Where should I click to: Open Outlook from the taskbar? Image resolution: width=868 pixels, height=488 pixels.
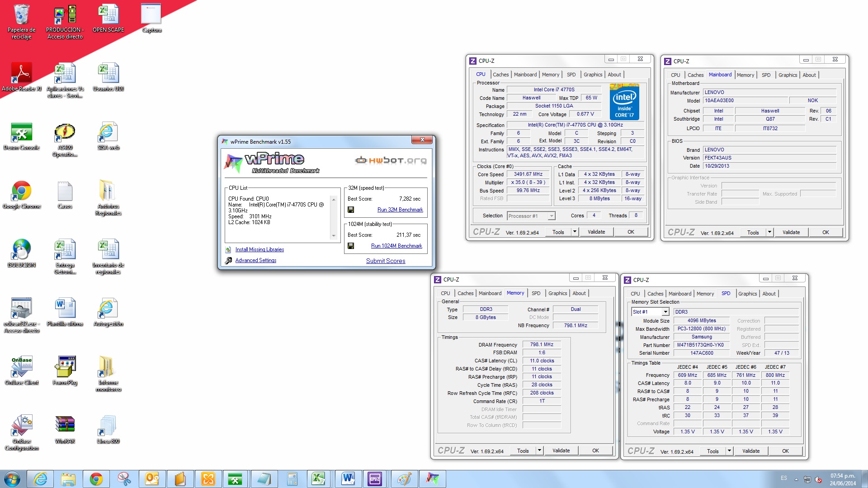[x=152, y=479]
